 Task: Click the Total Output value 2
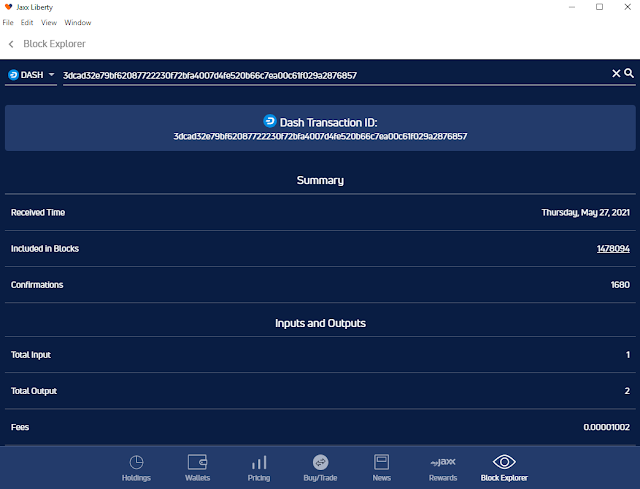pos(627,391)
